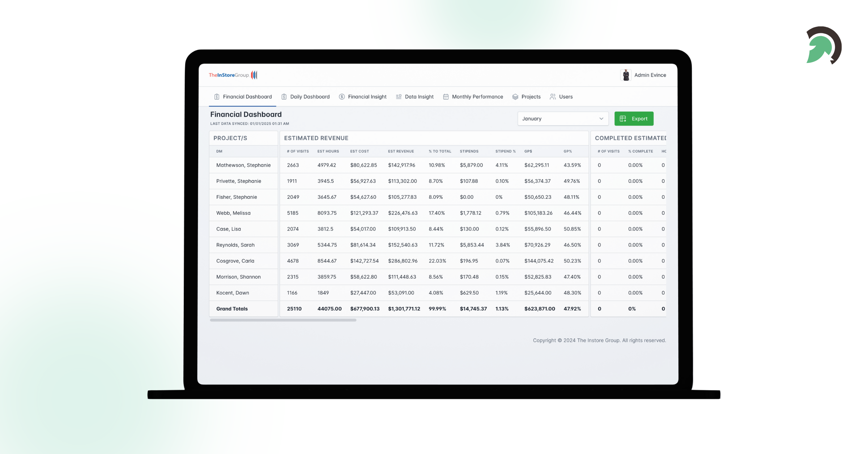The width and height of the screenshot is (868, 454).
Task: Open the Admin Evince profile avatar
Action: pyautogui.click(x=626, y=75)
